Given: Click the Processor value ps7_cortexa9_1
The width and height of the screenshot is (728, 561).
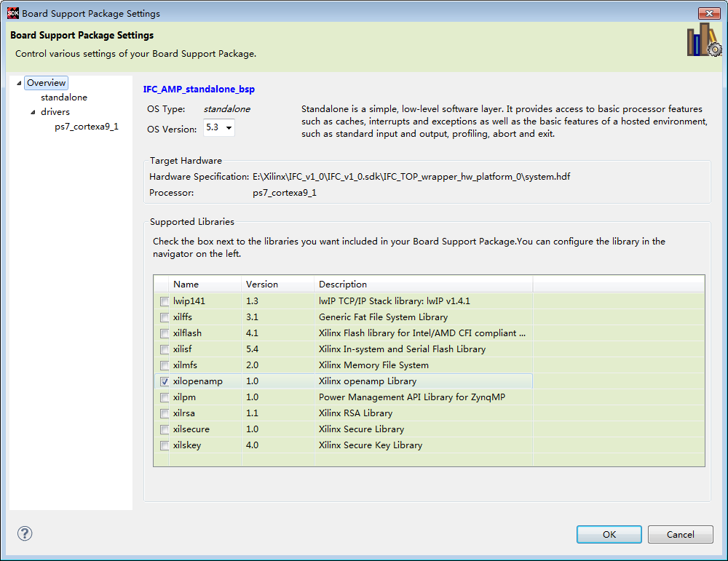Looking at the screenshot, I should [285, 193].
